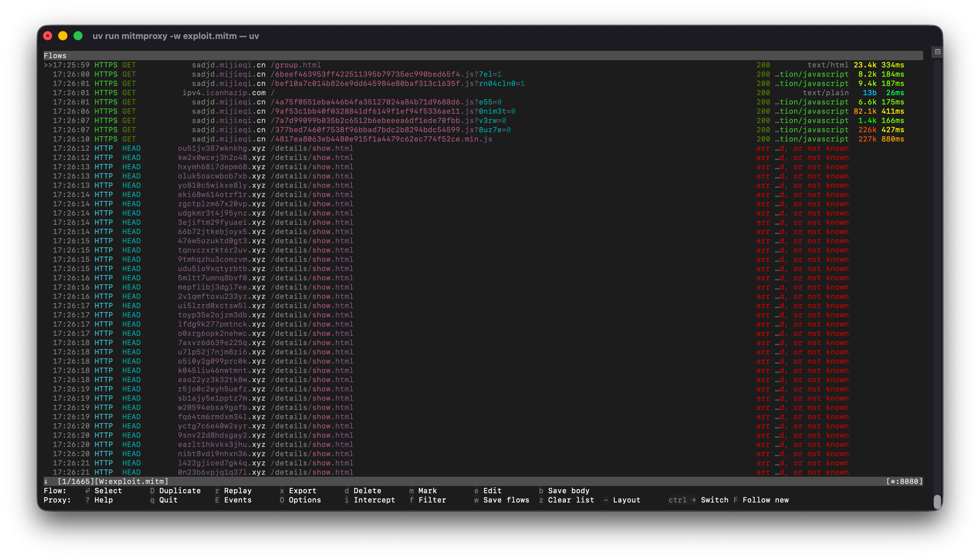Click the Mark shortcut label
Screen dimensions: 980x560
tap(427, 491)
